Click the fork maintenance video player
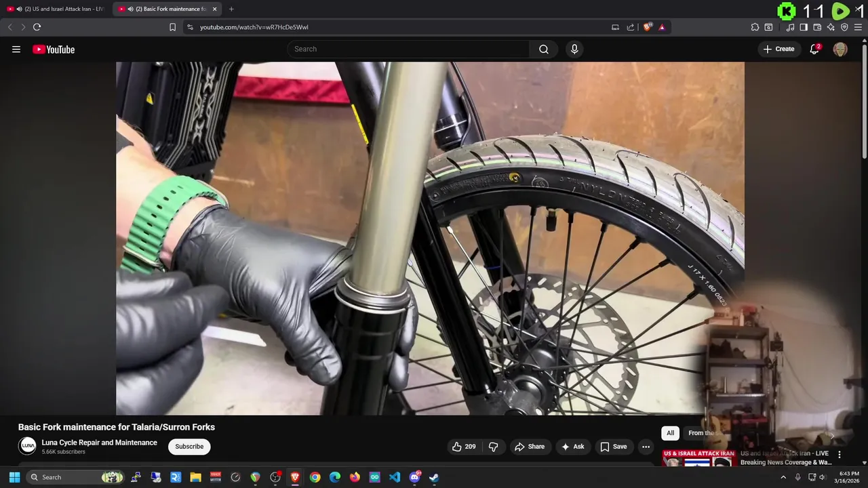The image size is (868, 488). point(430,239)
